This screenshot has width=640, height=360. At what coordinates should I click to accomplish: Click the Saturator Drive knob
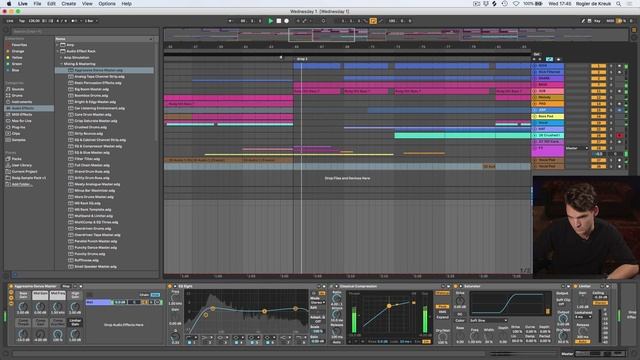(x=460, y=300)
